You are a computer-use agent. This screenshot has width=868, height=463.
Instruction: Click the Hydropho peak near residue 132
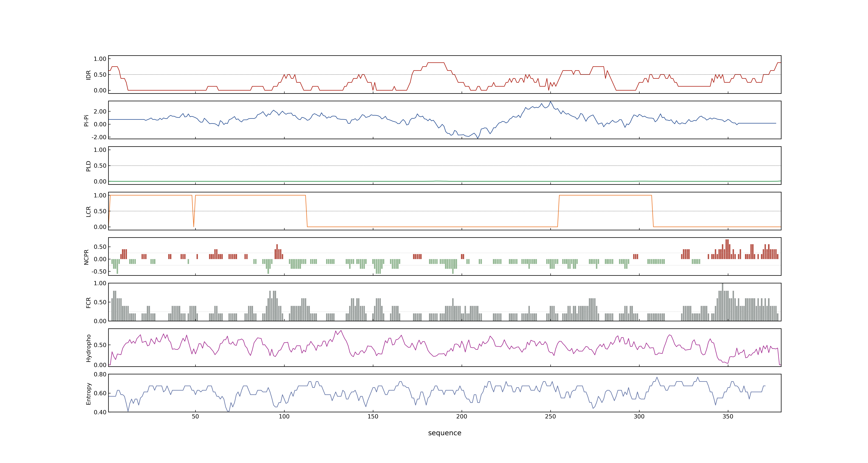point(341,331)
